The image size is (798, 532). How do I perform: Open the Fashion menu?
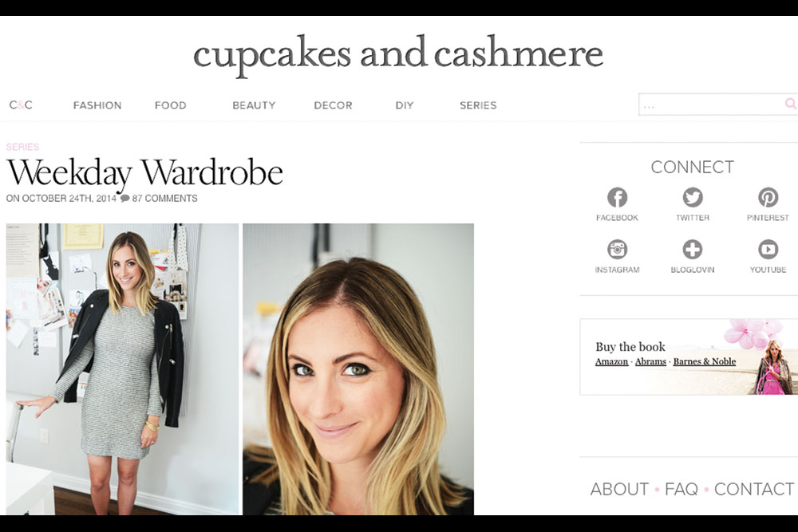point(97,105)
